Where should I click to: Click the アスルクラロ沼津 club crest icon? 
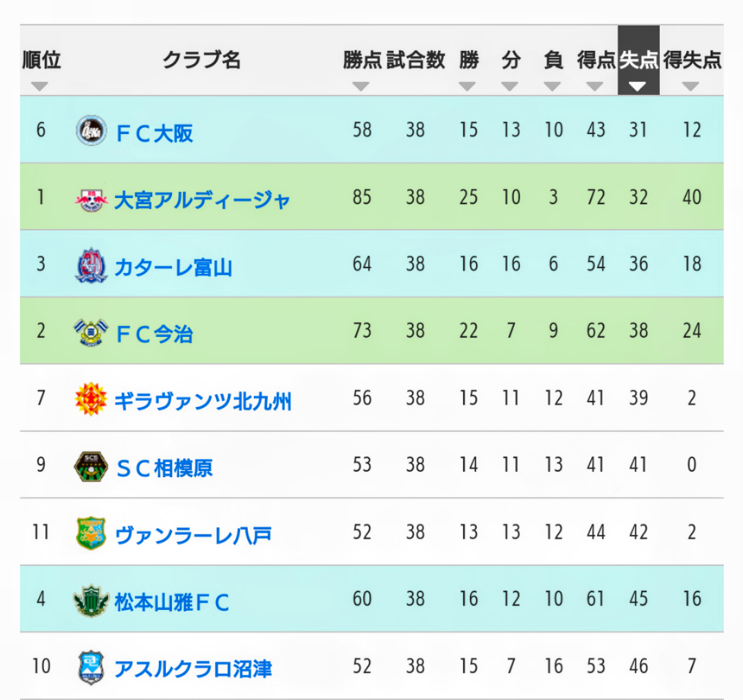91,668
